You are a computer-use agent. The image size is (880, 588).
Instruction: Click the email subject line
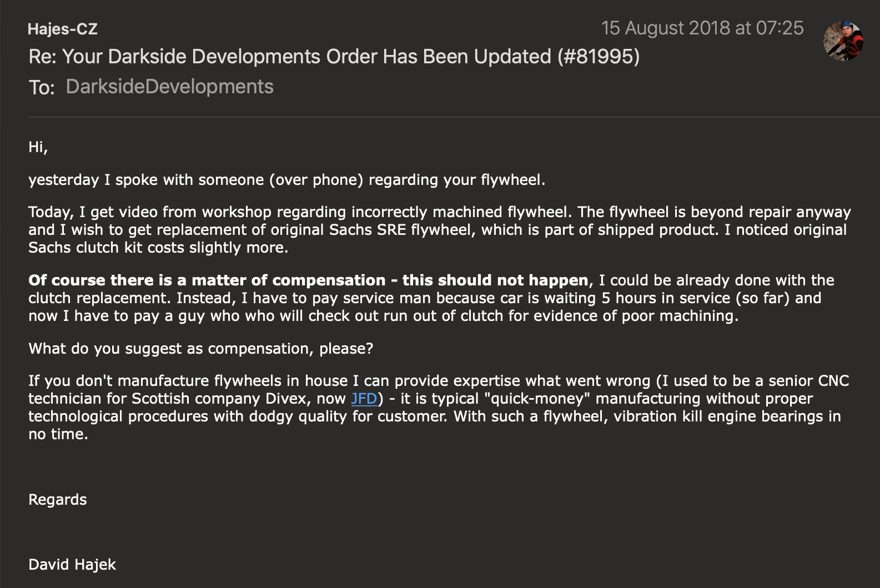333,57
